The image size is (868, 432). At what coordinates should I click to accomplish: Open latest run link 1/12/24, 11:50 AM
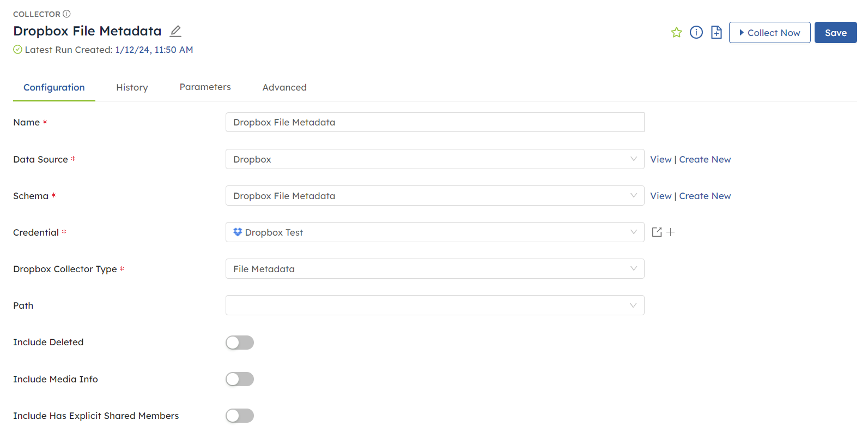(x=154, y=50)
